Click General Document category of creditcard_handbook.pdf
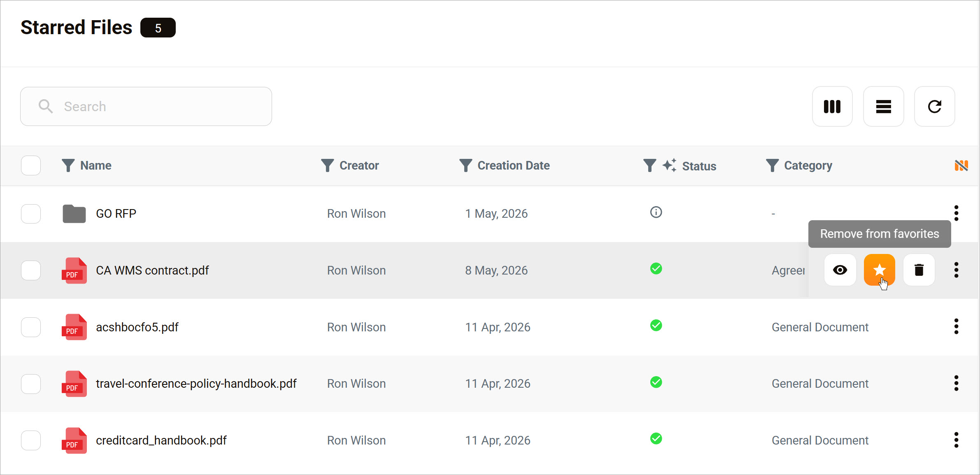980x475 pixels. [820, 440]
